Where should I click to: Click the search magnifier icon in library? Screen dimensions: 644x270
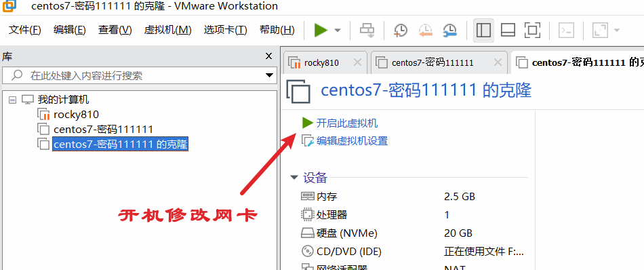17,75
